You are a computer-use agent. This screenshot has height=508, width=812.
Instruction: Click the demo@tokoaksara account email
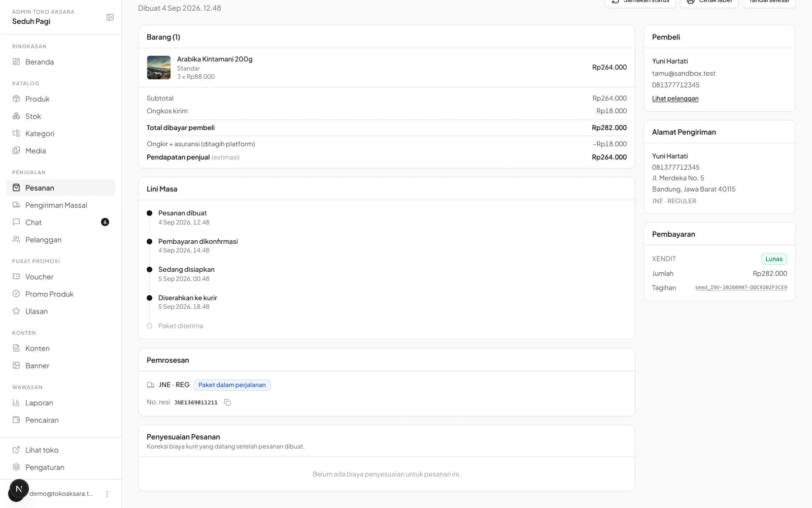[61, 494]
